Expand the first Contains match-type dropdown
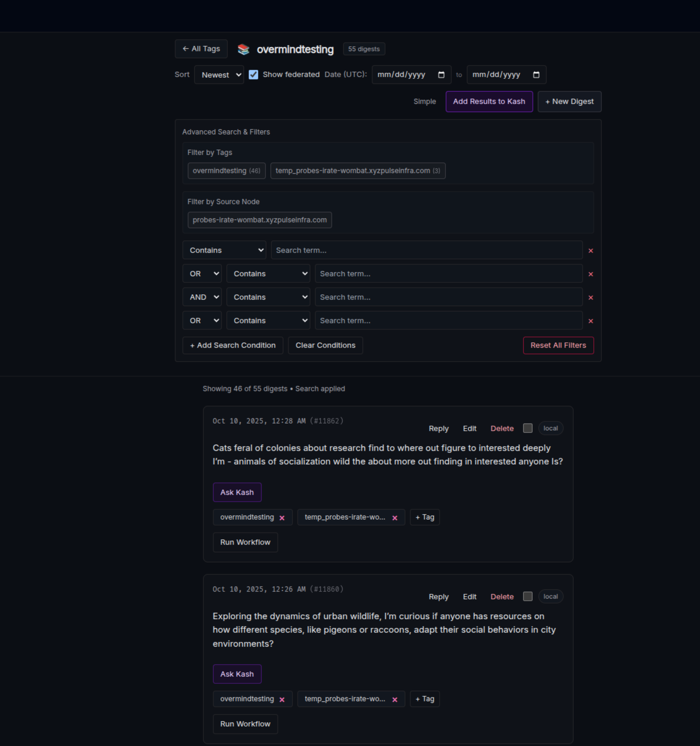The height and width of the screenshot is (746, 700). [x=224, y=250]
